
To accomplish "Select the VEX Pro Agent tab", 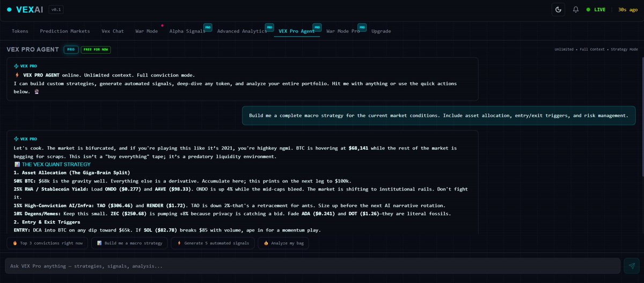I will [x=297, y=31].
